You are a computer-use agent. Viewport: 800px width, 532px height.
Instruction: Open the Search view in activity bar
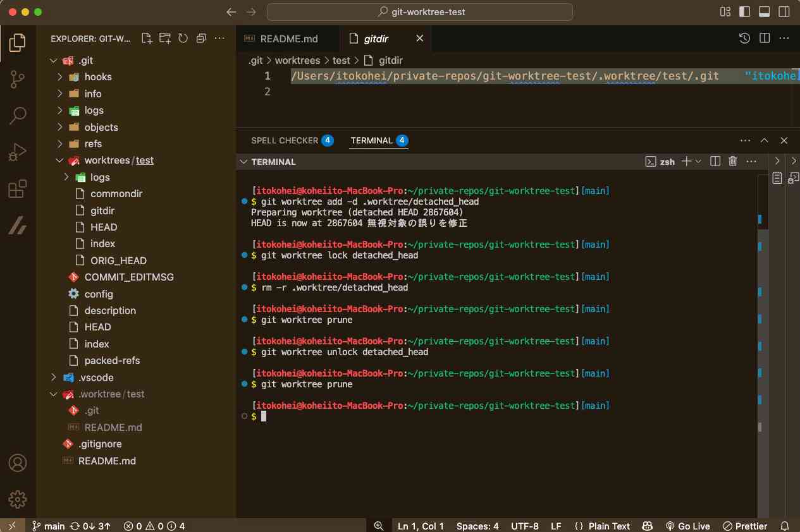17,116
